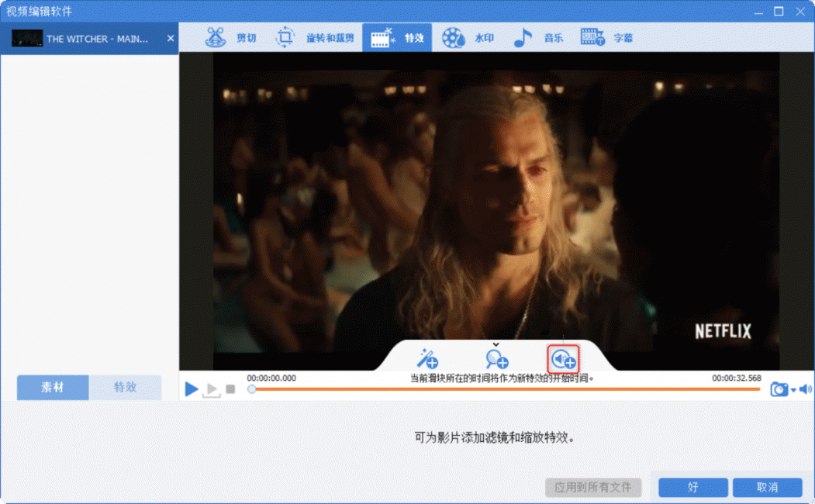Click the timeline slider handle at start
Screen dimensions: 815x504
pyautogui.click(x=252, y=389)
